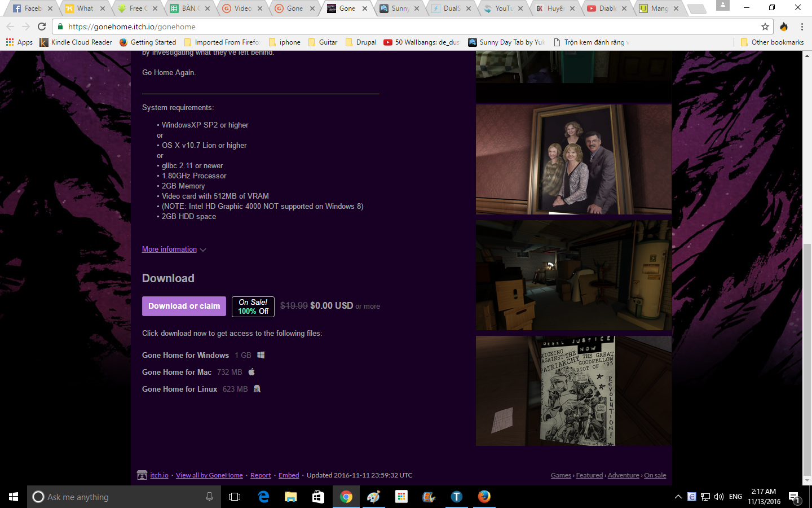The image size is (812, 508).
Task: Open the Guitar bookmarks folder
Action: 323,42
